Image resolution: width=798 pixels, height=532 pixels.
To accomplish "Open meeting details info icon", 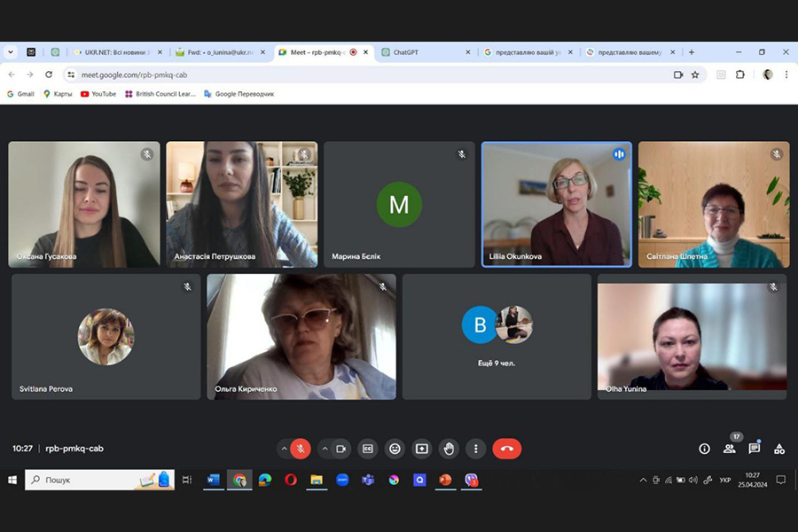I will pyautogui.click(x=704, y=449).
